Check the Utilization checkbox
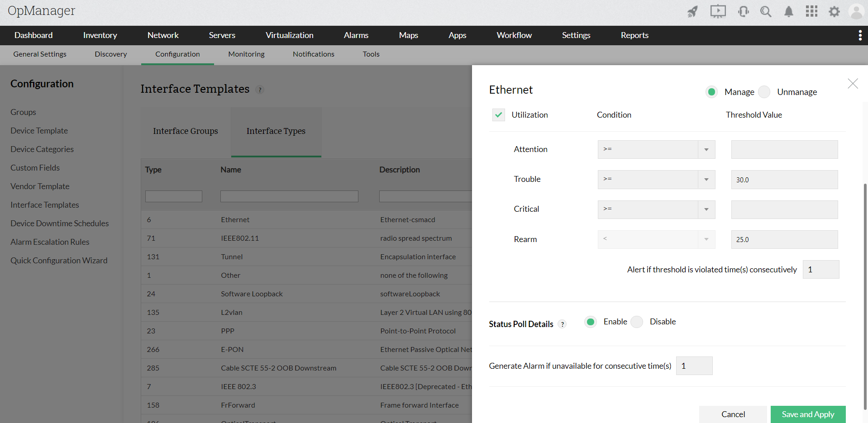Screen dimensions: 868x423 [x=498, y=115]
